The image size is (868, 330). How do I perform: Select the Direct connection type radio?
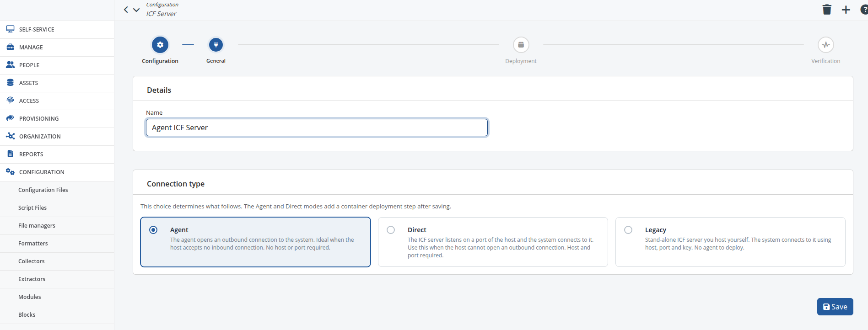pyautogui.click(x=391, y=230)
